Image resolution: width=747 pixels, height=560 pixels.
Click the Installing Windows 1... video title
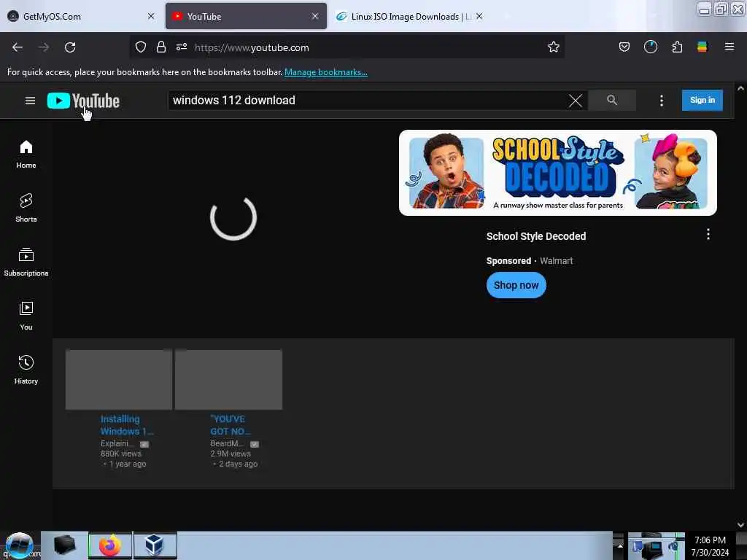pyautogui.click(x=127, y=425)
